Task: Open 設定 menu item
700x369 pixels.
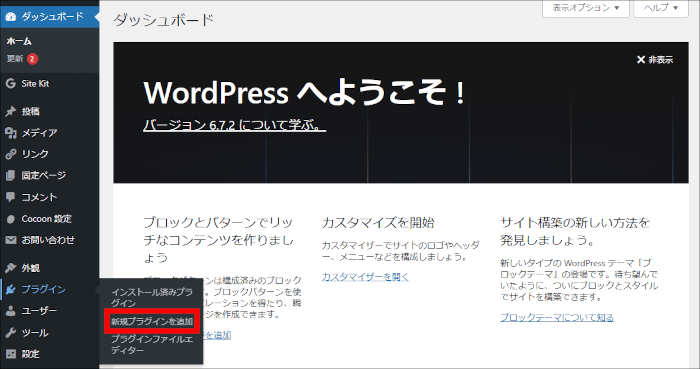Action: (50, 354)
